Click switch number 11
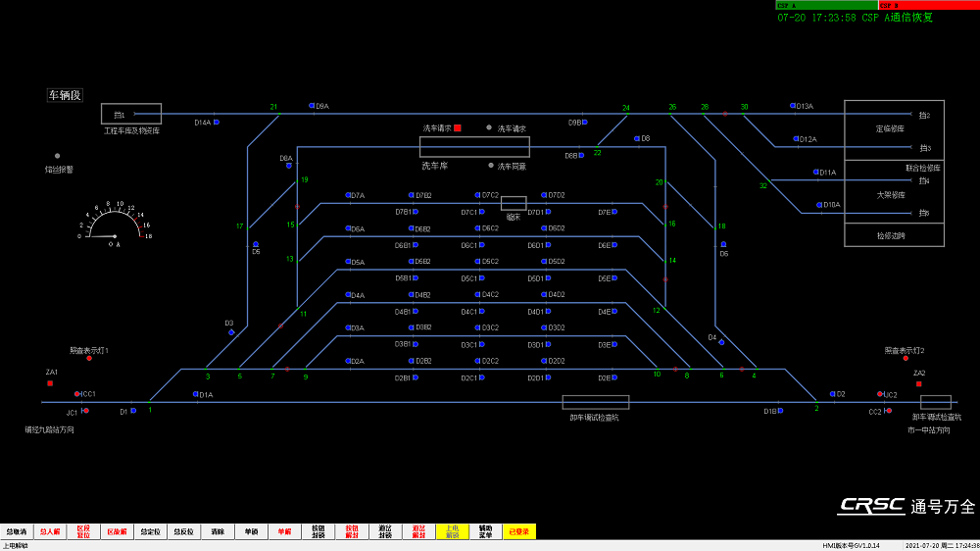The image size is (980, 551). (x=303, y=314)
